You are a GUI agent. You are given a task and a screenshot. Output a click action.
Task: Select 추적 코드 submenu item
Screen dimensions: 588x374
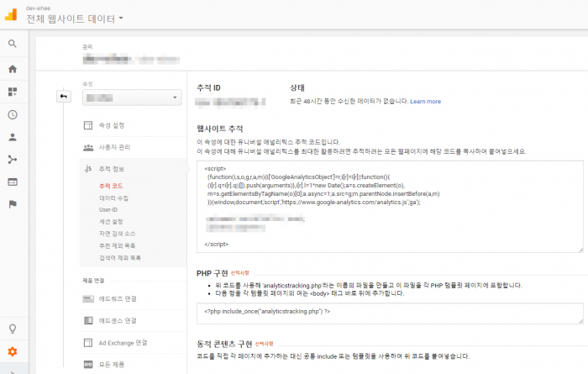click(111, 186)
